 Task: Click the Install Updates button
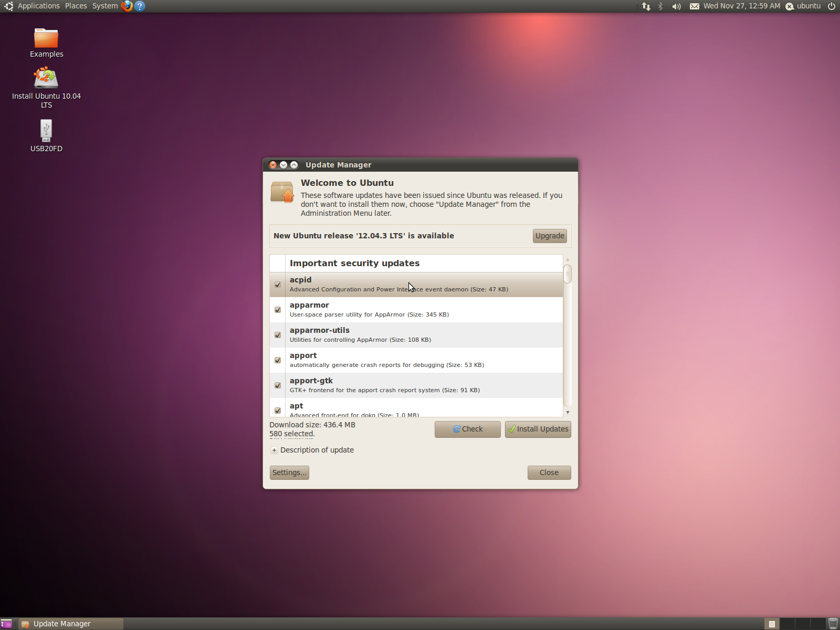click(538, 429)
